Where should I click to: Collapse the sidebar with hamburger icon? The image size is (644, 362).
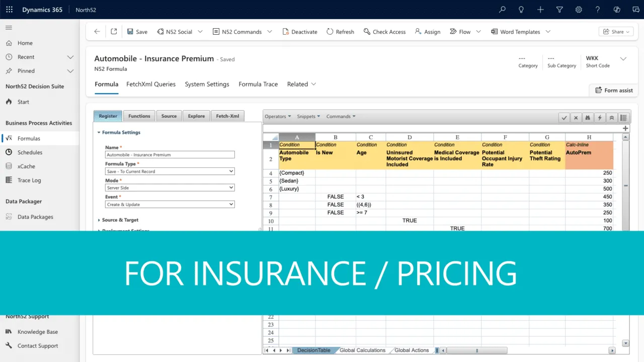tap(9, 28)
